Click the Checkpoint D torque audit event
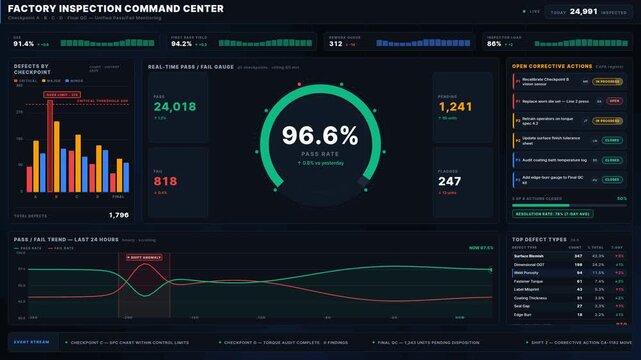This screenshot has width=641, height=360. pos(286,342)
